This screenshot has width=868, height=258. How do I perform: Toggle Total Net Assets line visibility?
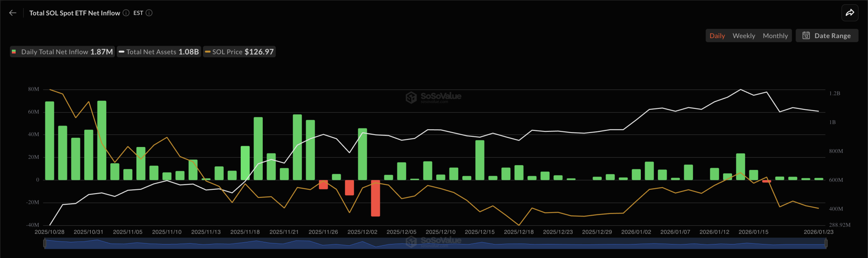point(159,52)
